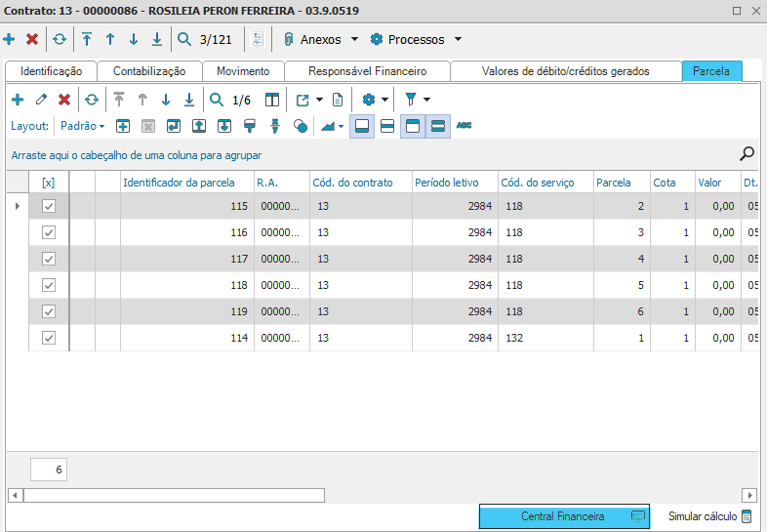
Task: Toggle the checkbox in the parcela 114 row
Action: tap(49, 338)
